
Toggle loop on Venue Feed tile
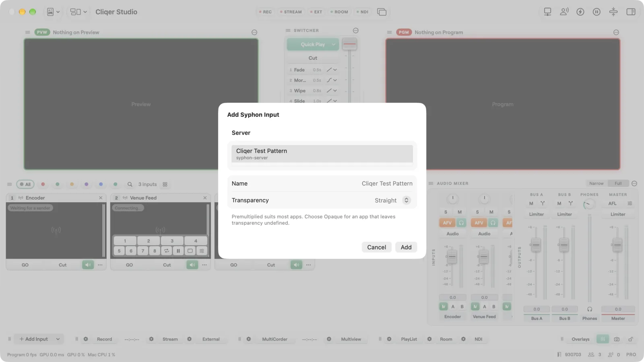pyautogui.click(x=166, y=251)
